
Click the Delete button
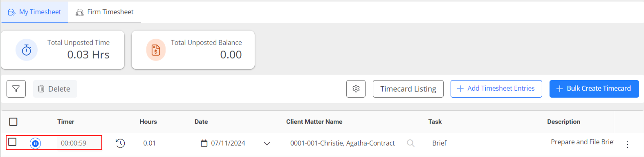(x=55, y=89)
